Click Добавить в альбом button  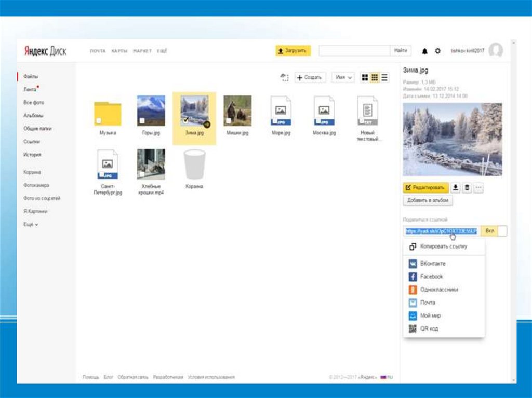click(428, 200)
